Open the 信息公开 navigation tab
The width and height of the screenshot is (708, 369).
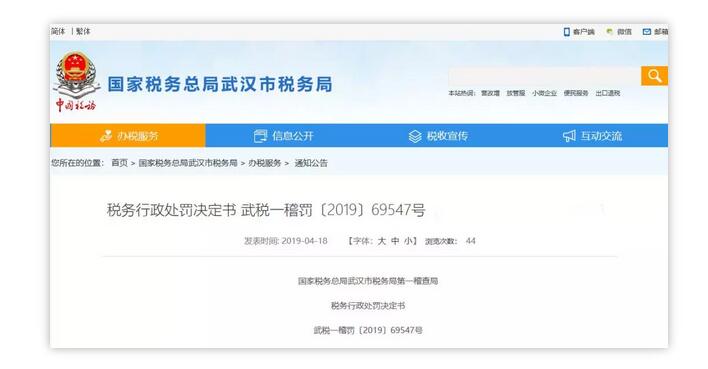coord(283,135)
